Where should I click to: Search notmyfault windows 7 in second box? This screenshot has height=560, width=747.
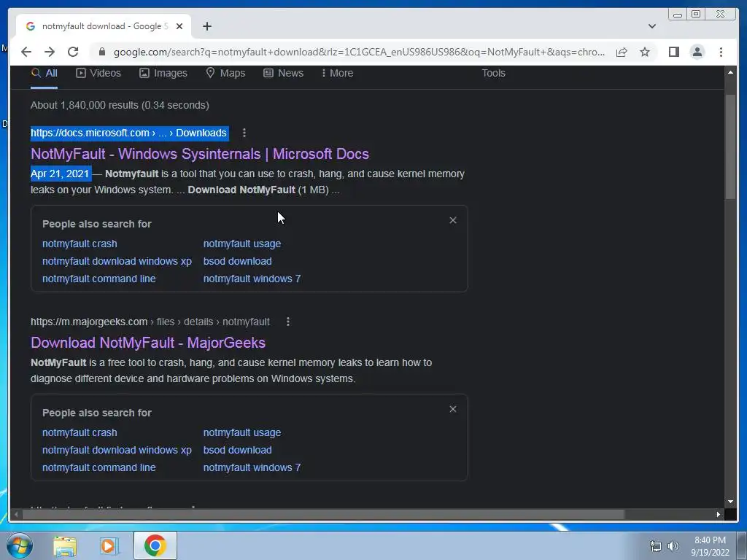(x=252, y=468)
